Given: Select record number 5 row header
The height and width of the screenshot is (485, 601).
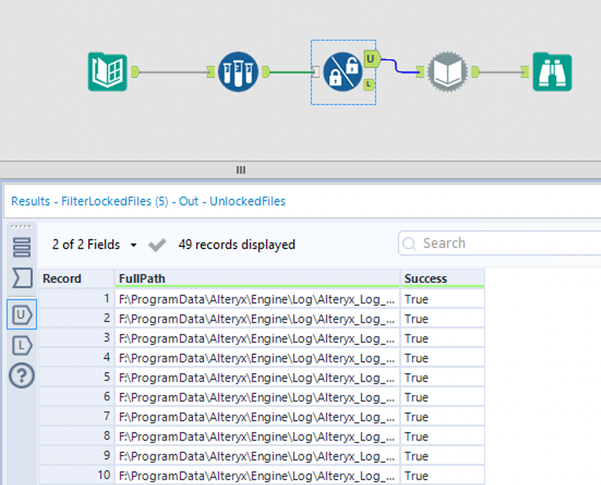Looking at the screenshot, I should 77,378.
